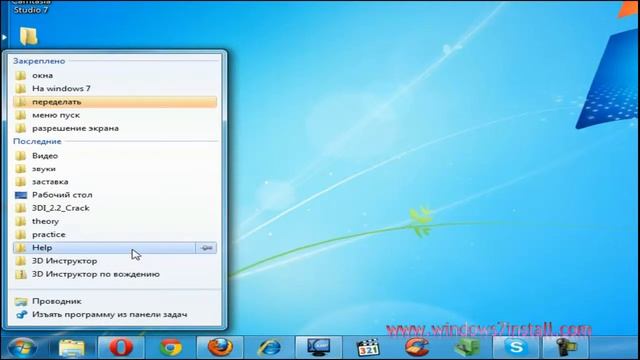Screen dimensions: 640x360
Task: Launch 'Проводник' from jump list
Action: 115,301
